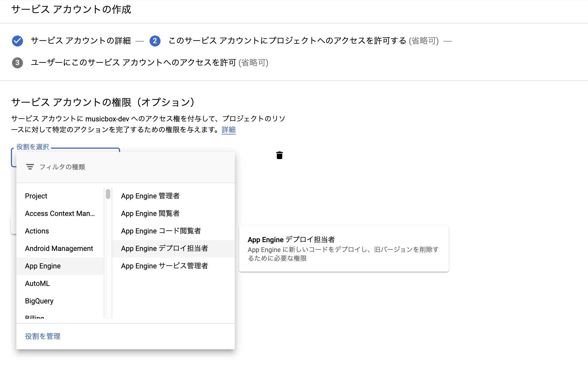This screenshot has height=375, width=588.
Task: Click the filter list icon
Action: pyautogui.click(x=30, y=167)
